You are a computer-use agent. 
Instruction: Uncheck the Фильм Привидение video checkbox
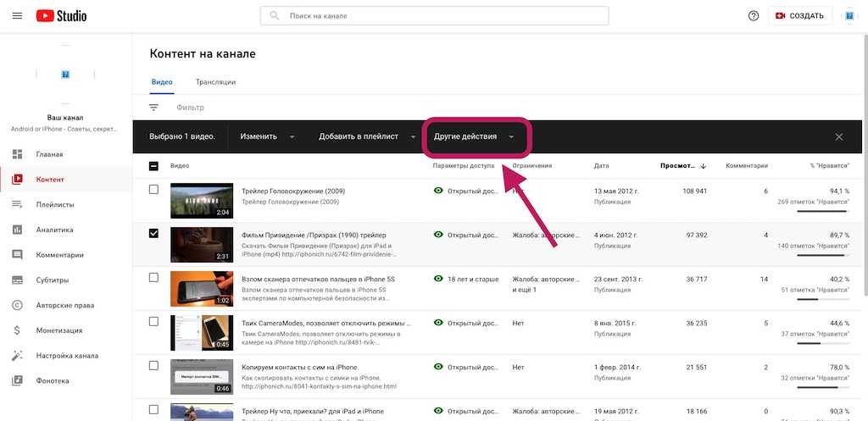[153, 234]
